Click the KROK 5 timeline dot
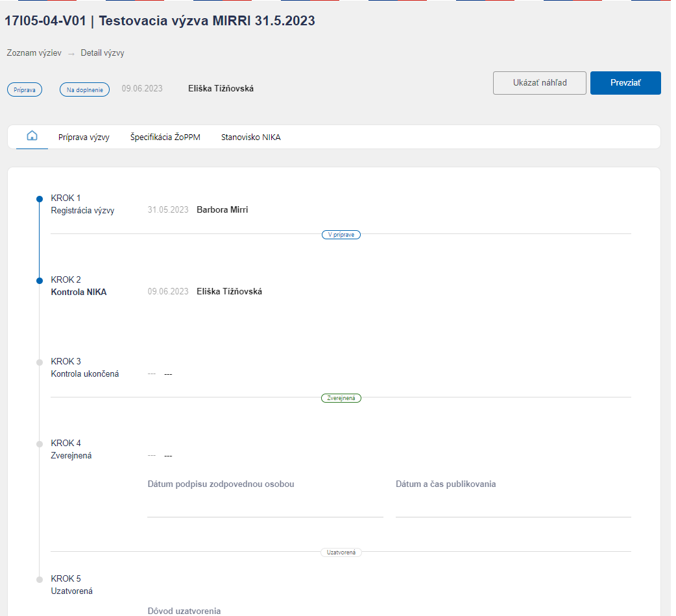676x616 pixels. 40,580
